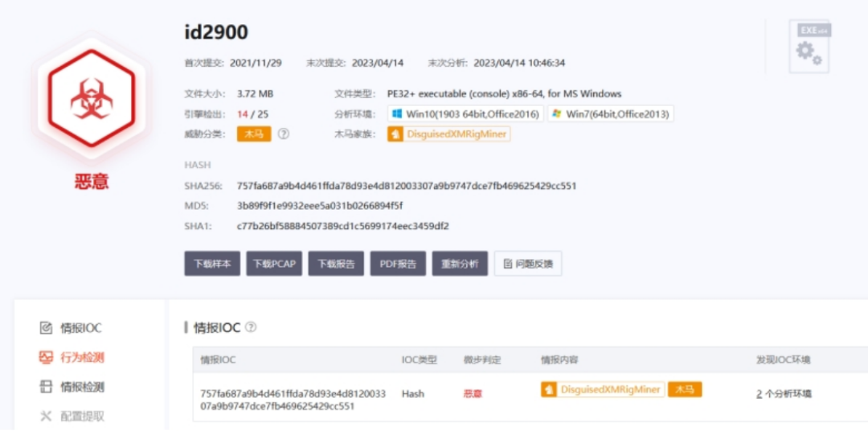Open 情报检测 section in the sidebar
This screenshot has height=431, width=868.
[82, 387]
